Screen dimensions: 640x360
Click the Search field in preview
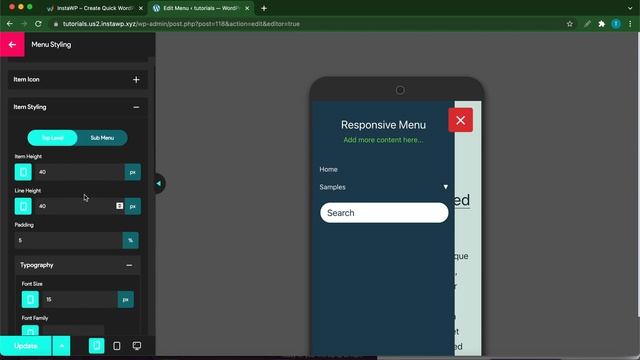(x=384, y=213)
